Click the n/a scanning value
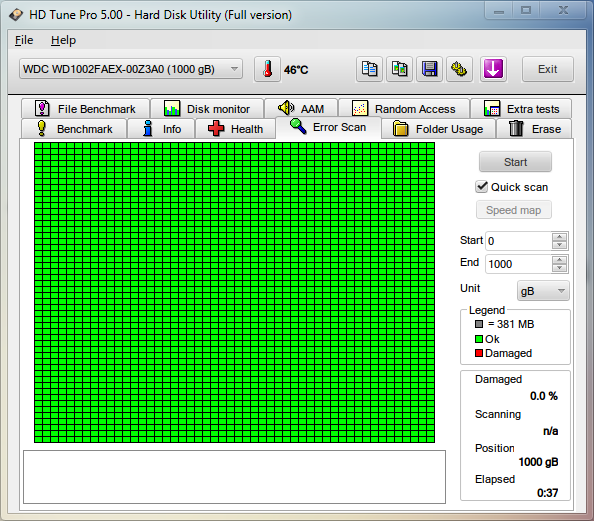This screenshot has height=521, width=594. pyautogui.click(x=550, y=431)
